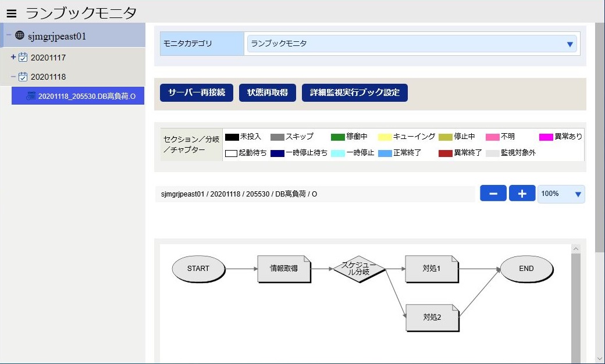This screenshot has height=364, width=605.
Task: Click the flowchart scrollbar up arrow
Action: click(x=576, y=249)
